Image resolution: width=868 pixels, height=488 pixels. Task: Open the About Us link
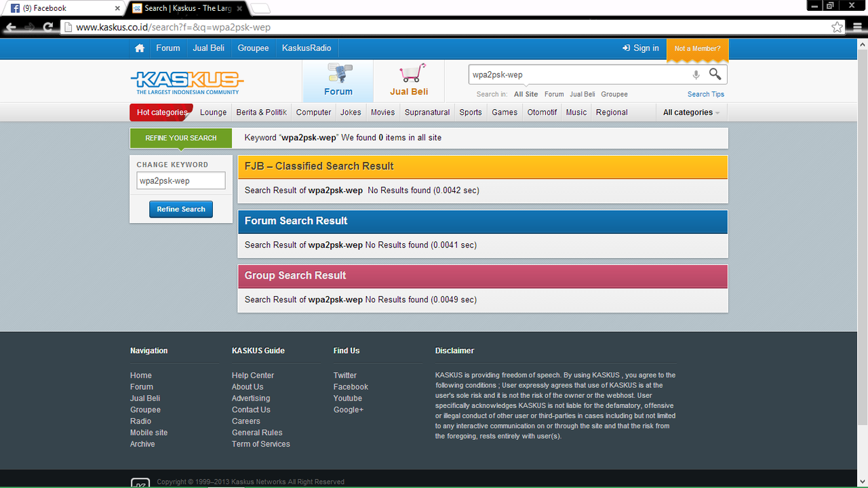[x=248, y=387]
